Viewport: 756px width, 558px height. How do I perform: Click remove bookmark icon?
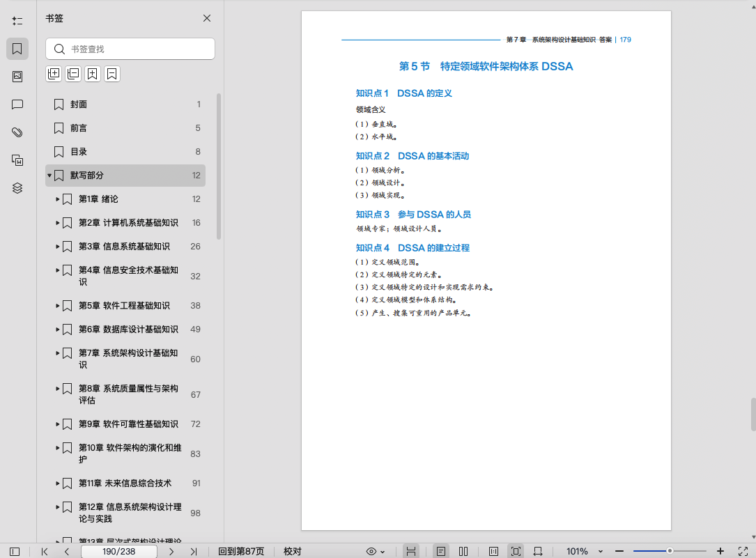[112, 74]
